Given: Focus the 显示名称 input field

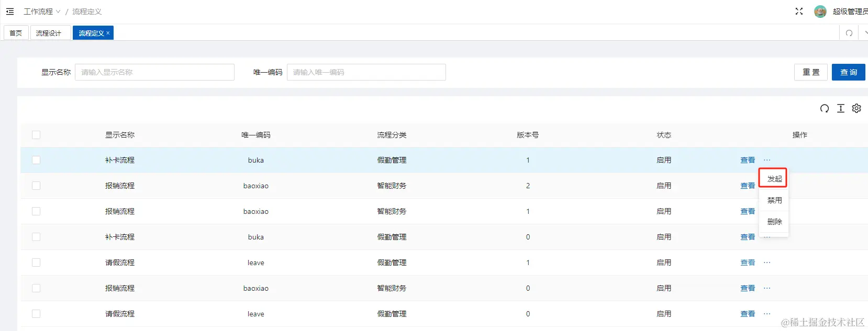Looking at the screenshot, I should coord(154,72).
